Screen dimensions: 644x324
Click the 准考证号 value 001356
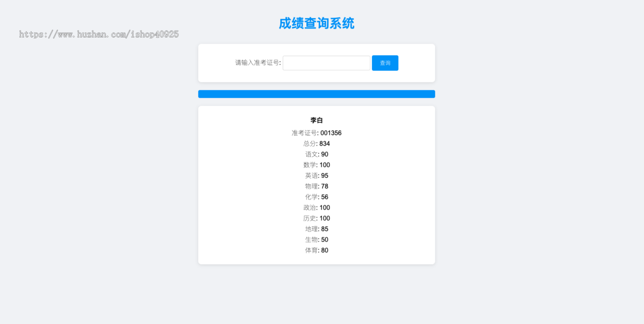coord(331,133)
